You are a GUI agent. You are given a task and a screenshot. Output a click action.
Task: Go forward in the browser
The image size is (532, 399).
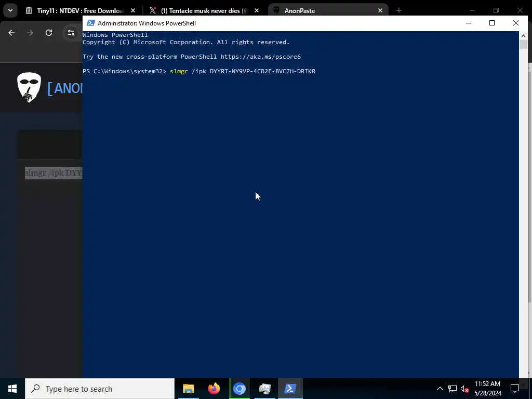(30, 33)
